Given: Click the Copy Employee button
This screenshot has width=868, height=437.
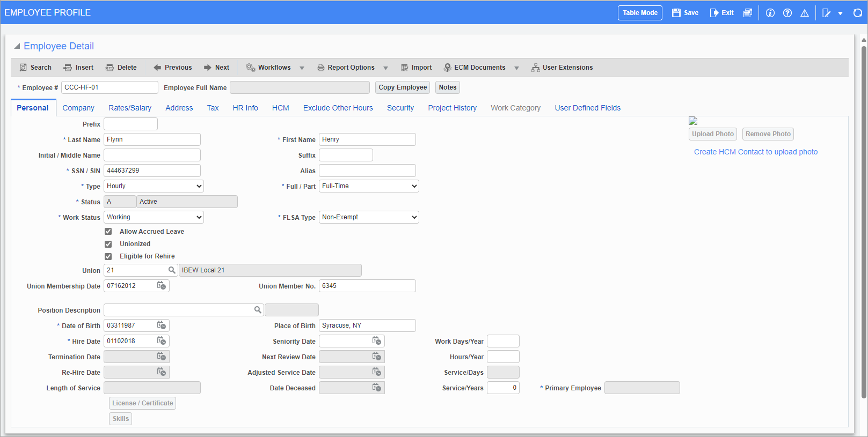Looking at the screenshot, I should pos(403,87).
